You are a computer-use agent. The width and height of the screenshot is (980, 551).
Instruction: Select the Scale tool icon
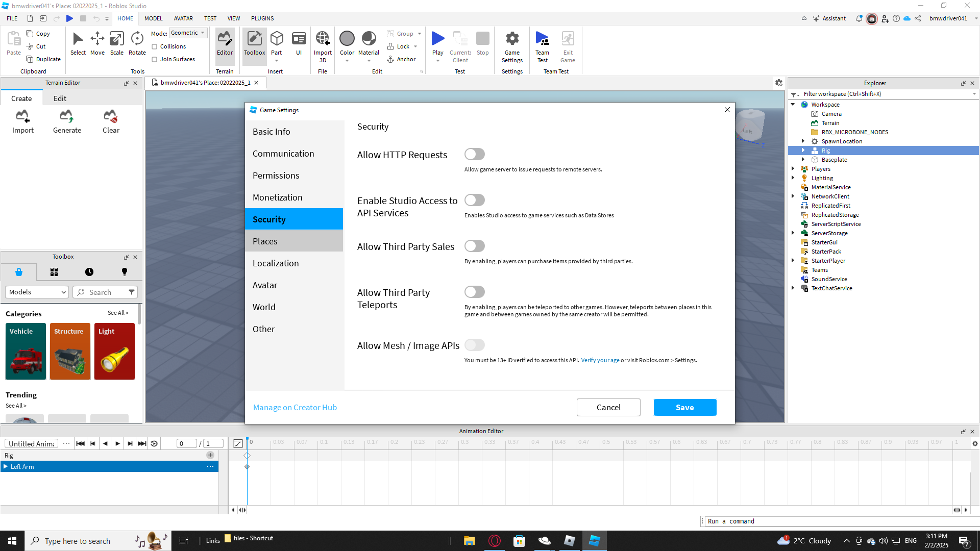[x=116, y=39]
